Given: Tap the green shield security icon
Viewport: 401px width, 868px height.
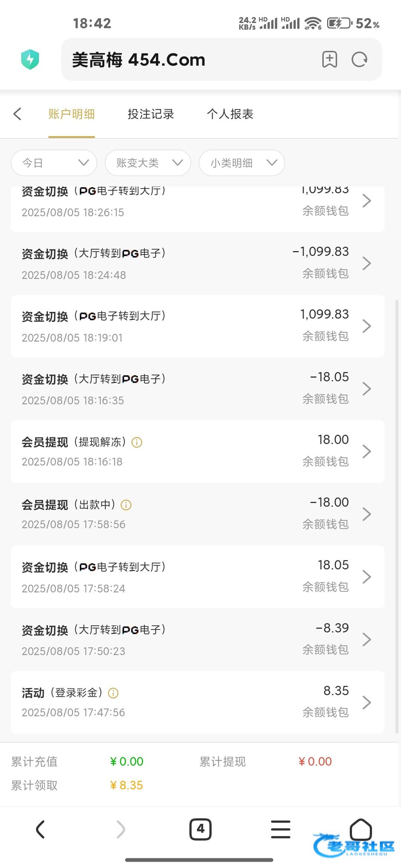Looking at the screenshot, I should coord(30,59).
